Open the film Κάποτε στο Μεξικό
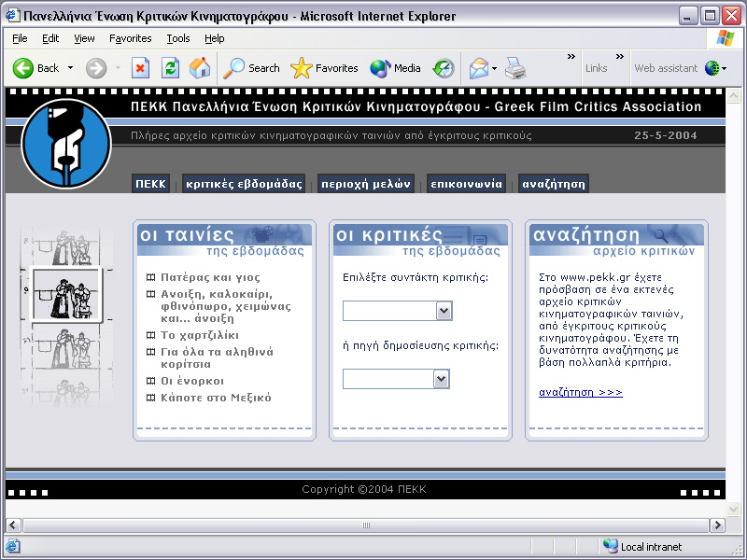 click(x=216, y=398)
